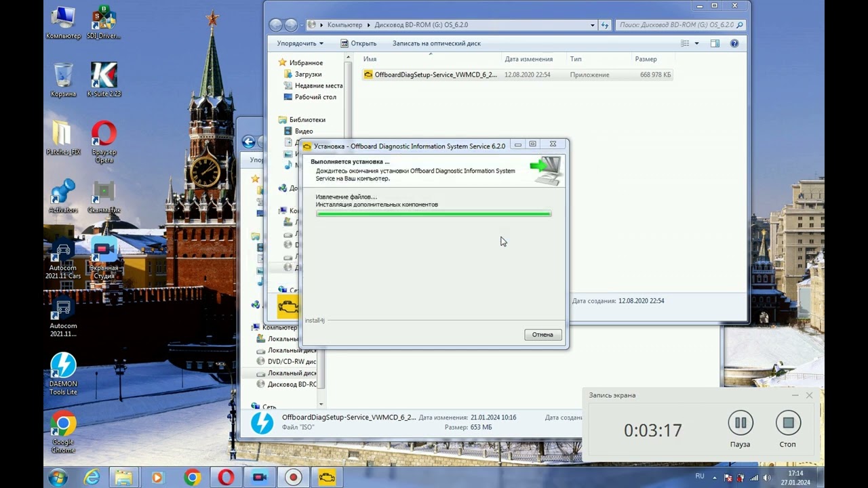Open the file explorer taskbar button
The width and height of the screenshot is (868, 488).
(x=123, y=477)
